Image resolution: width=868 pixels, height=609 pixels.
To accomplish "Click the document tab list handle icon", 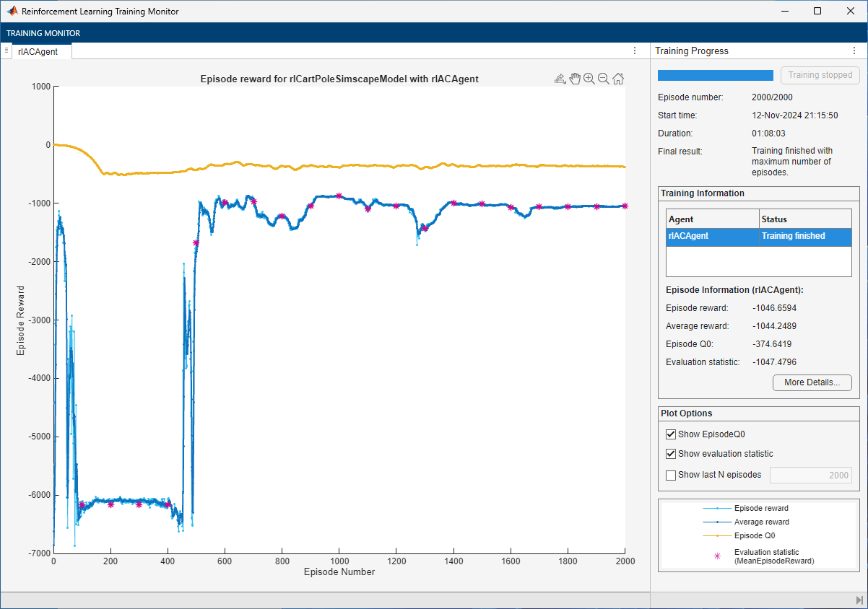I will point(6,51).
